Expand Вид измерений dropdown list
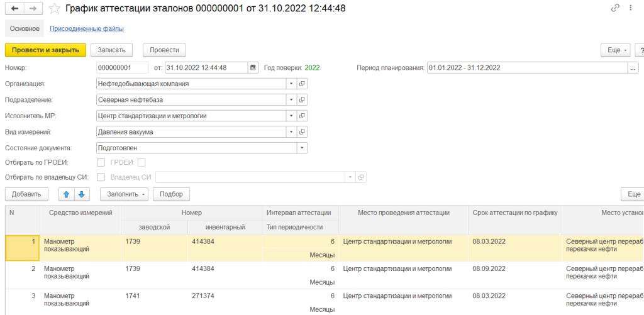The image size is (644, 315). tap(291, 132)
